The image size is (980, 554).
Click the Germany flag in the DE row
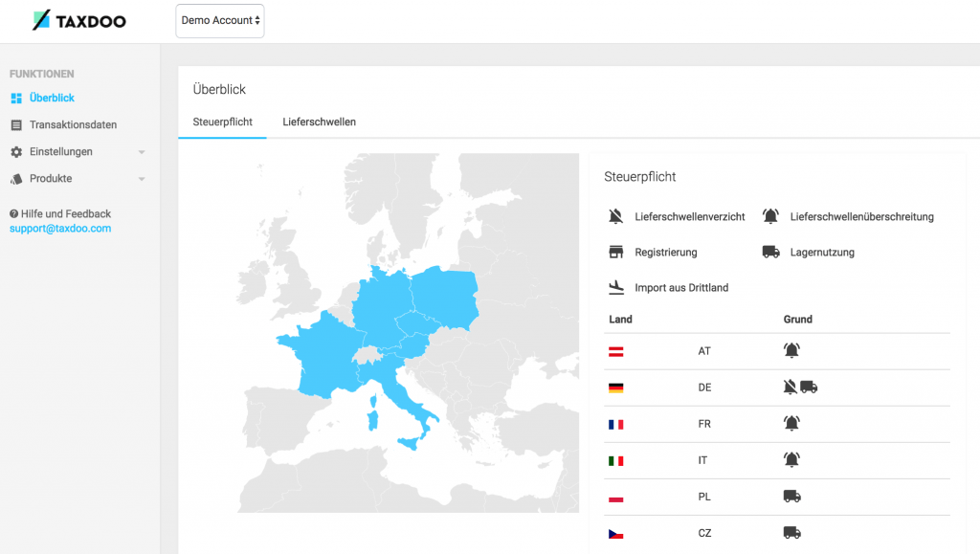coord(615,388)
